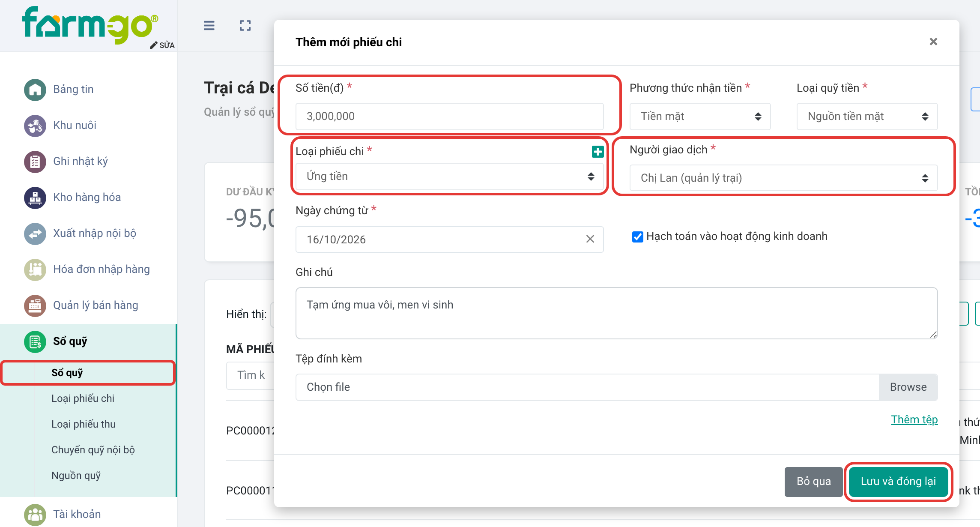Image resolution: width=980 pixels, height=527 pixels.
Task: Toggle the hamburger menu icon
Action: (x=209, y=26)
